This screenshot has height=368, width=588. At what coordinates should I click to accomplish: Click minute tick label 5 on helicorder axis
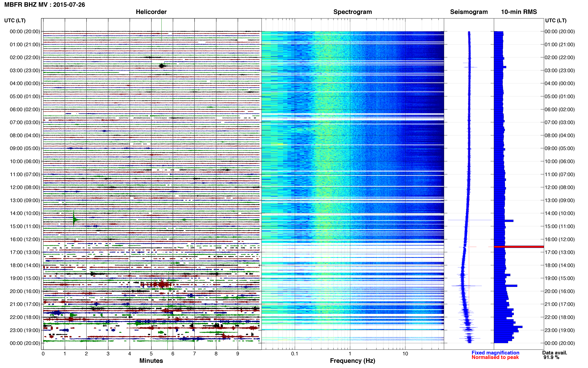pyautogui.click(x=151, y=354)
